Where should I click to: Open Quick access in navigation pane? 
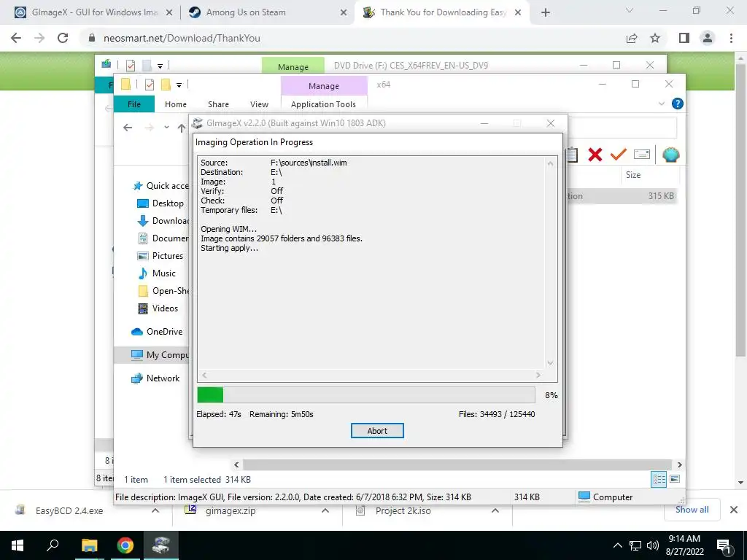click(161, 186)
